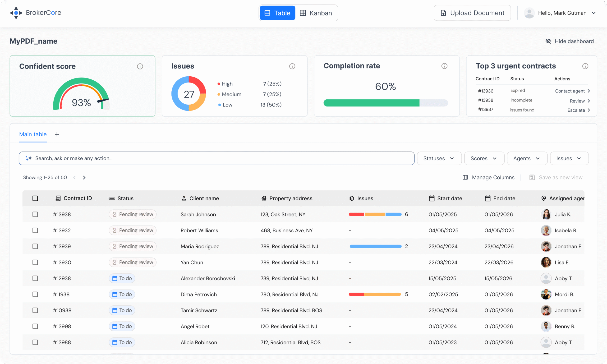The image size is (607, 364).
Task: Click the Confident score info icon
Action: pos(140,66)
